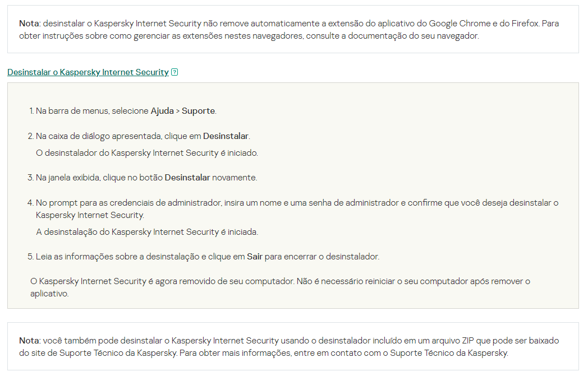This screenshot has width=588, height=376.
Task: Click the line 'A desinstalação do Kaspersky Internet Security é iniciada'
Action: tap(147, 232)
